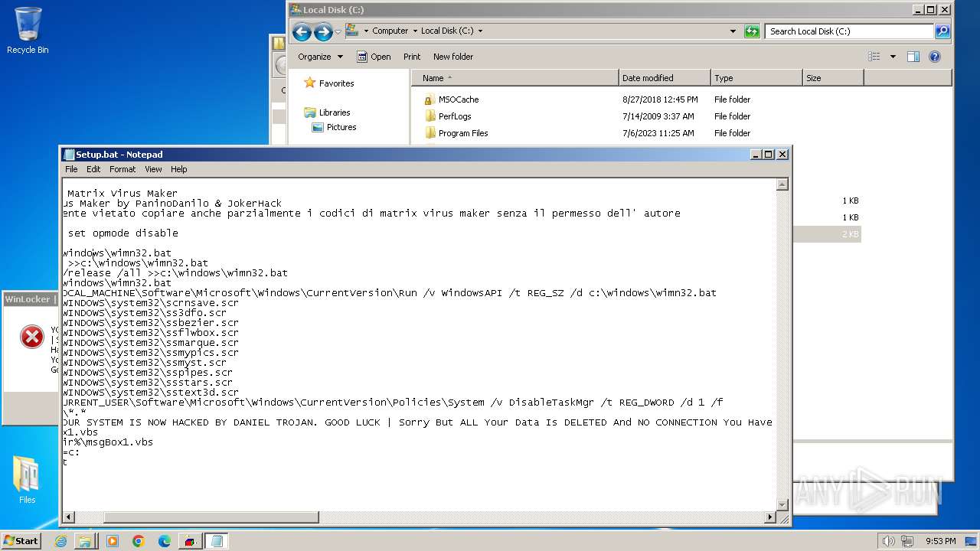Click the red error icon in WinLocker dialog
The width and height of the screenshot is (980, 551).
pyautogui.click(x=31, y=337)
